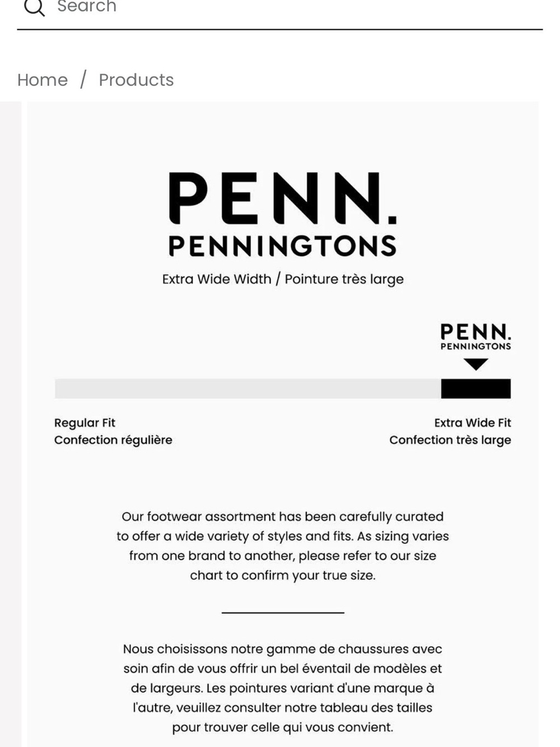Click the gray portion of fit bar
The width and height of the screenshot is (560, 747).
point(248,388)
